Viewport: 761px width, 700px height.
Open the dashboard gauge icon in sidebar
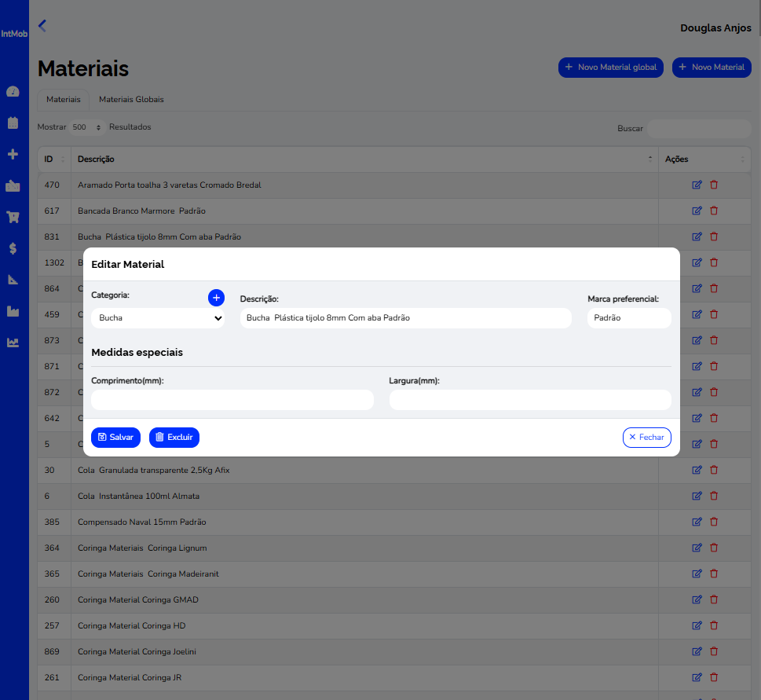click(x=13, y=92)
